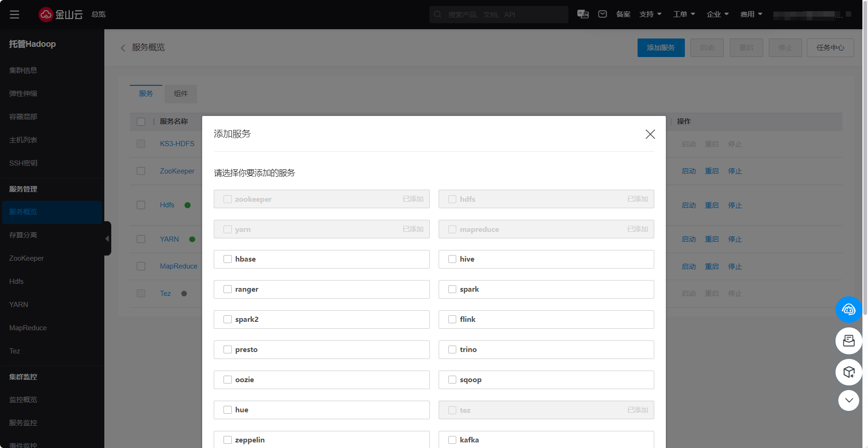Viewport: 868px width, 448px height.
Task: Expand the 费用 dropdown menu
Action: (751, 14)
